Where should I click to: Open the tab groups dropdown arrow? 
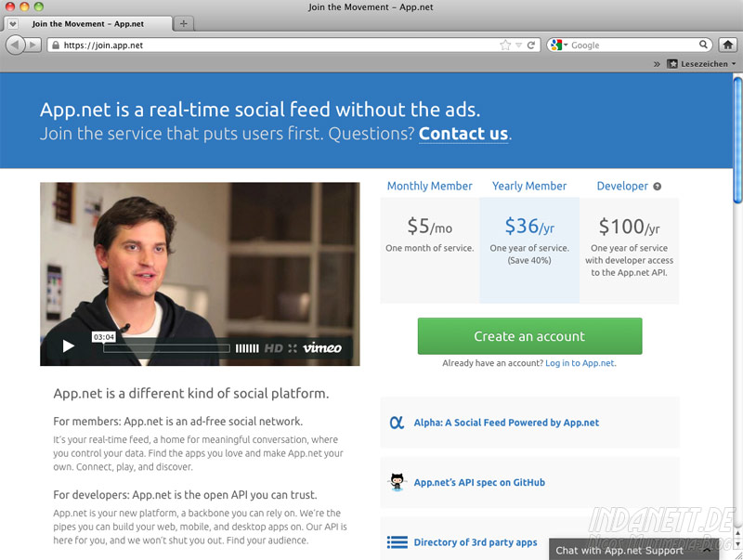pos(13,24)
